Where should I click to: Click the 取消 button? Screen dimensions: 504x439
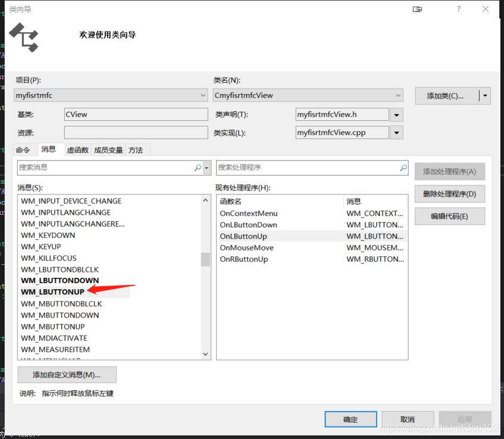408,419
